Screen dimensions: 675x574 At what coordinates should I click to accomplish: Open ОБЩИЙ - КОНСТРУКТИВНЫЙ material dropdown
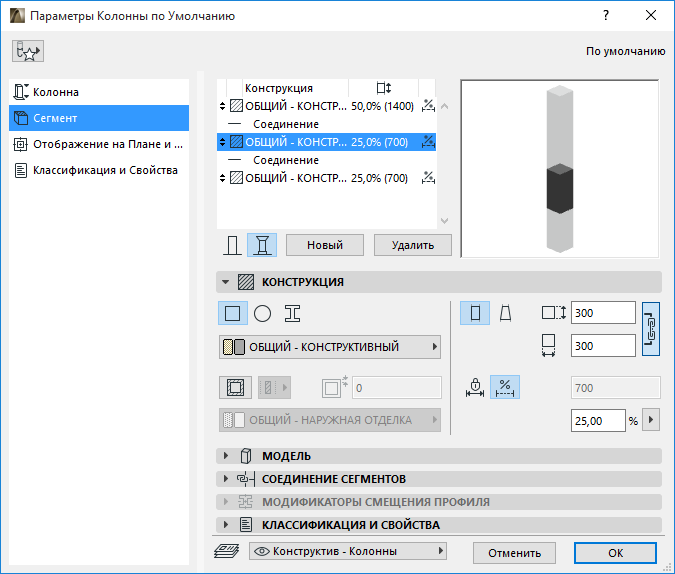[330, 347]
